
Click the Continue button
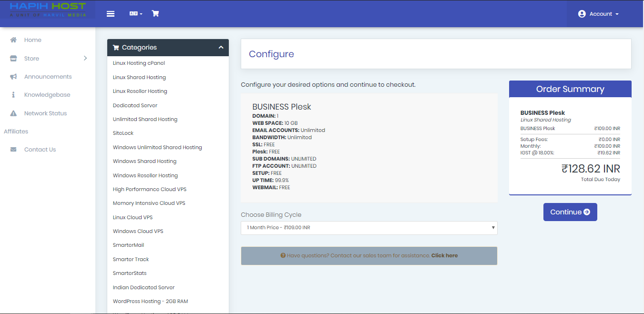click(570, 212)
